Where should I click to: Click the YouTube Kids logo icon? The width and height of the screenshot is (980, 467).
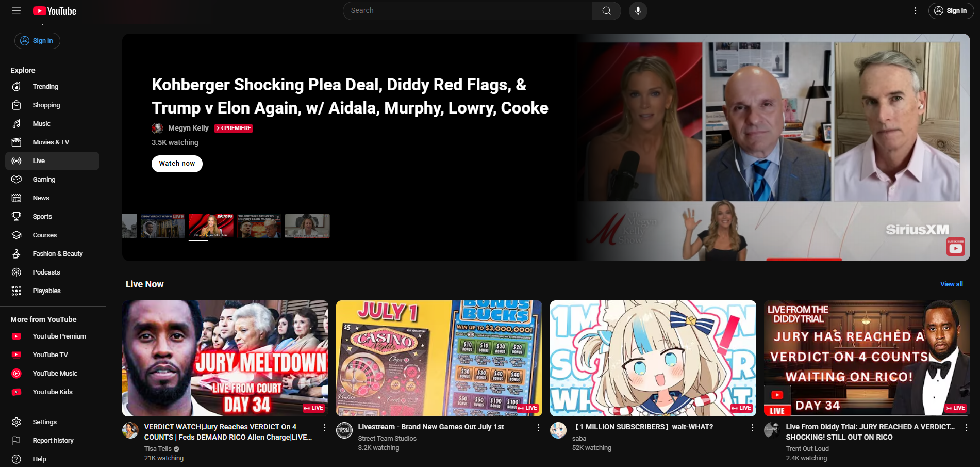16,392
